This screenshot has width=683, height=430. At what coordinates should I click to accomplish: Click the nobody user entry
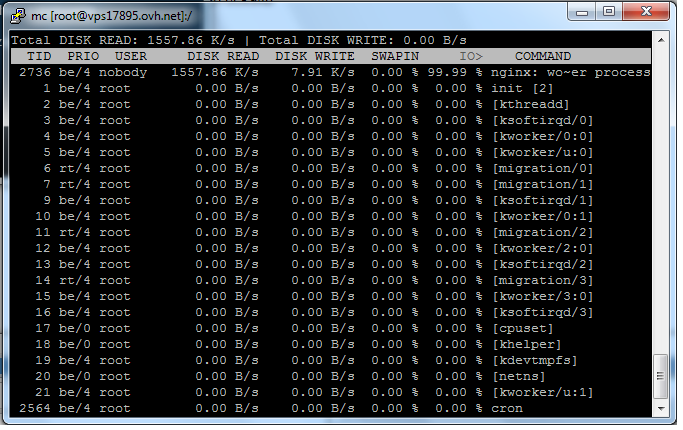(x=123, y=72)
